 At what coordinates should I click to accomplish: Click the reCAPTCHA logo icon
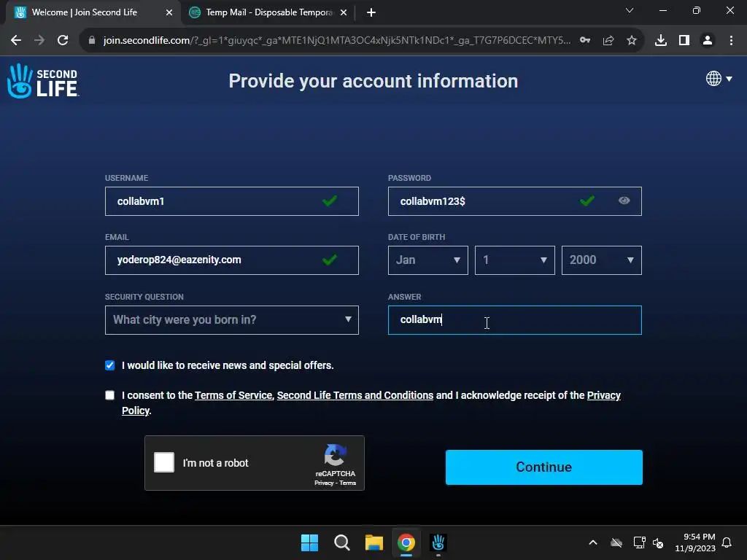[x=335, y=455]
